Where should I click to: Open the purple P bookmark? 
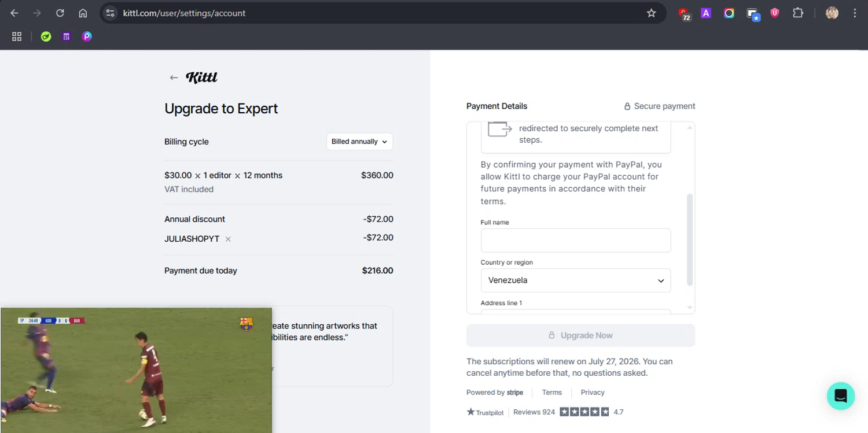click(x=87, y=36)
